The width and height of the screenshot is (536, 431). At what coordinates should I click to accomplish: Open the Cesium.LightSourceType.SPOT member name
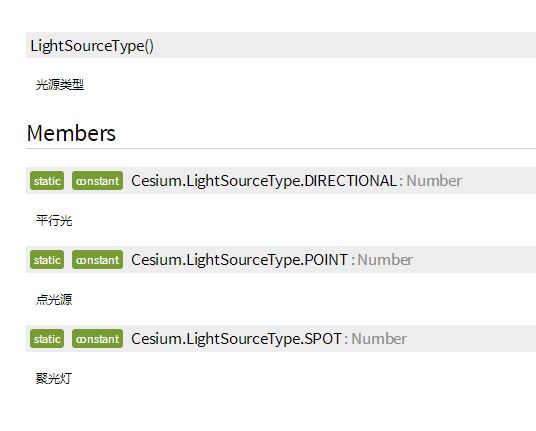[237, 339]
